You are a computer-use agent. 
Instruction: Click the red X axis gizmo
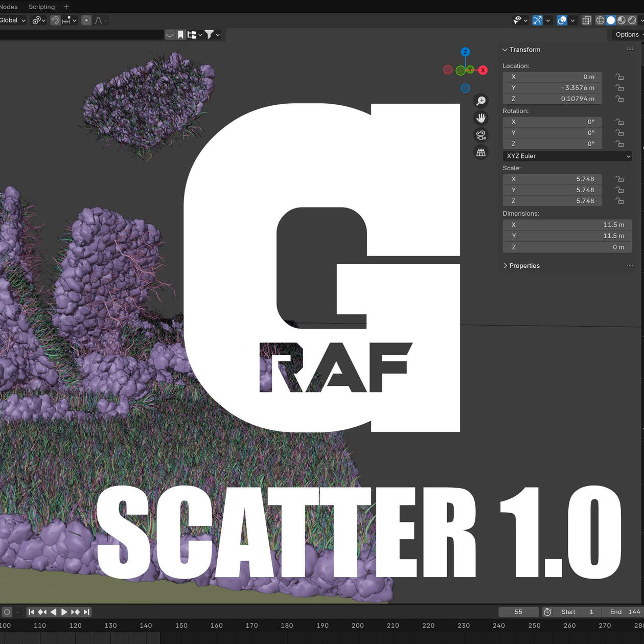(482, 70)
